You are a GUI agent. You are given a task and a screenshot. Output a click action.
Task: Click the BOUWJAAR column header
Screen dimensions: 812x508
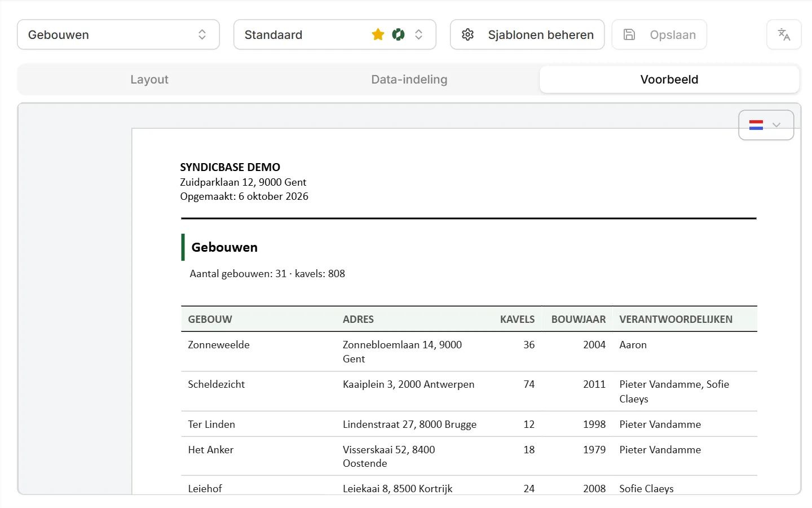pos(579,319)
